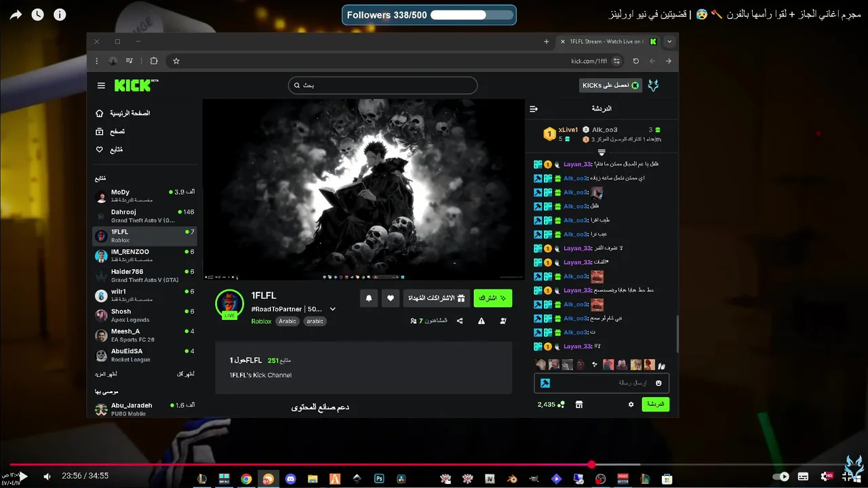Open the browser extensions puzzle icon
The height and width of the screenshot is (488, 868).
pos(154,61)
